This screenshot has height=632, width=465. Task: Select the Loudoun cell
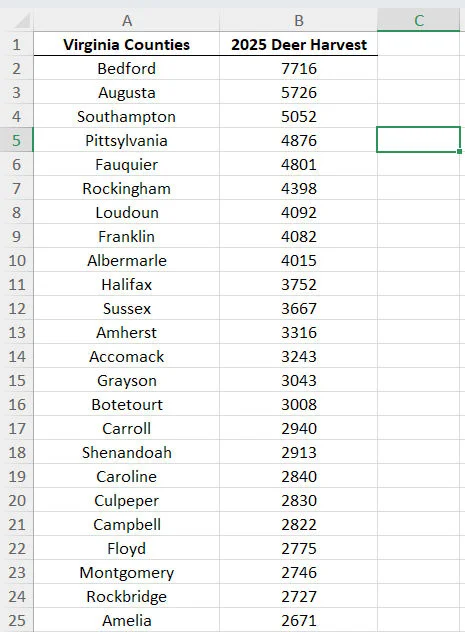click(127, 212)
